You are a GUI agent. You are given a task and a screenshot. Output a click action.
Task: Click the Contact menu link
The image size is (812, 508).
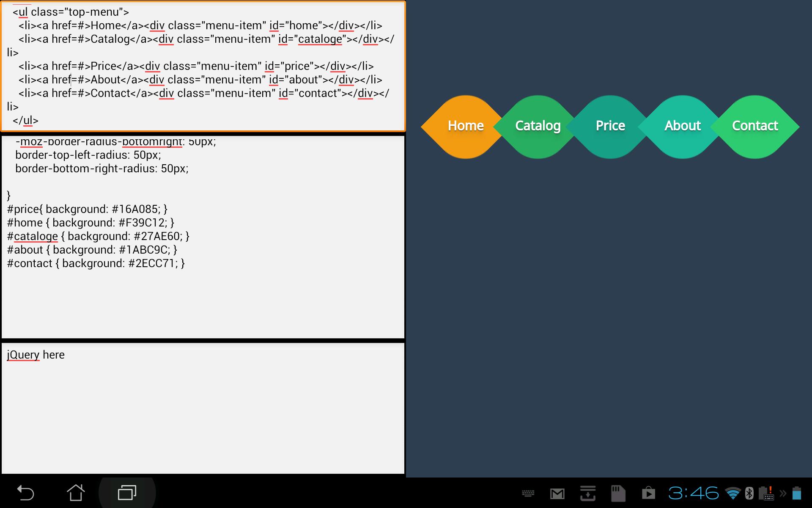pos(755,126)
